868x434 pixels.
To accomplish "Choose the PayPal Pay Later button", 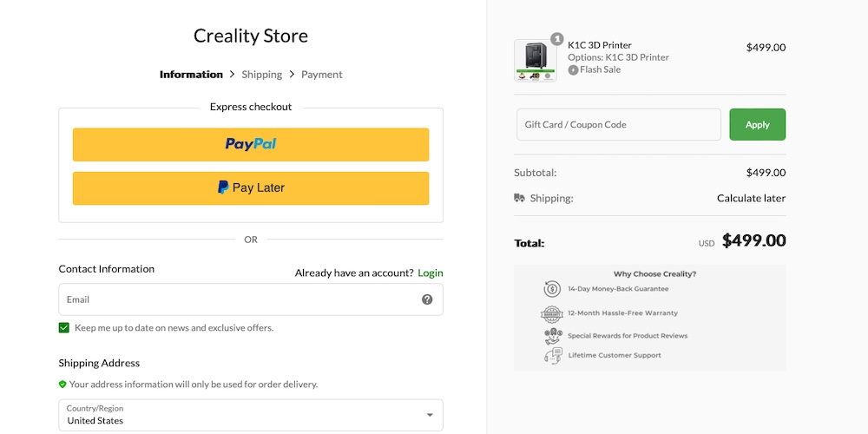I will tap(251, 188).
